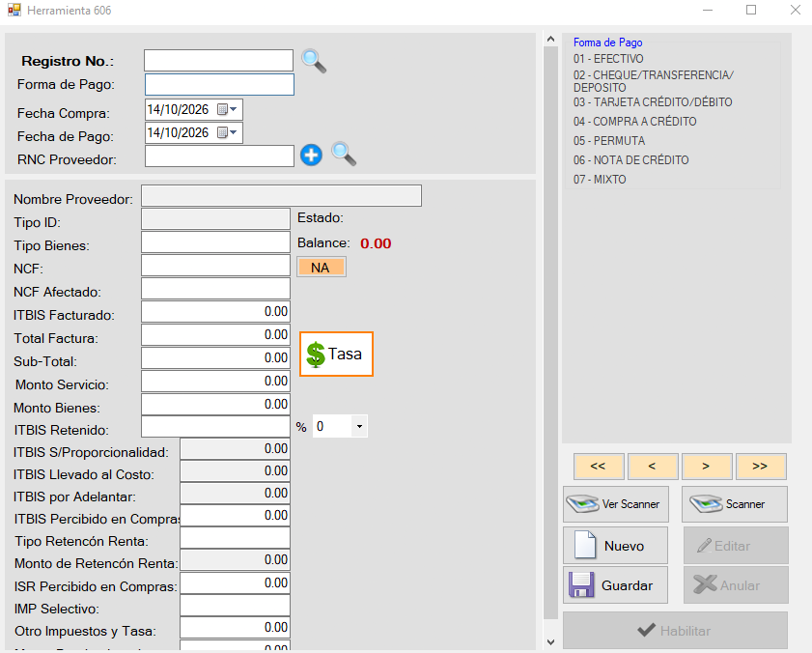The image size is (812, 653).
Task: Click the Registro No. input field
Action: pyautogui.click(x=218, y=61)
